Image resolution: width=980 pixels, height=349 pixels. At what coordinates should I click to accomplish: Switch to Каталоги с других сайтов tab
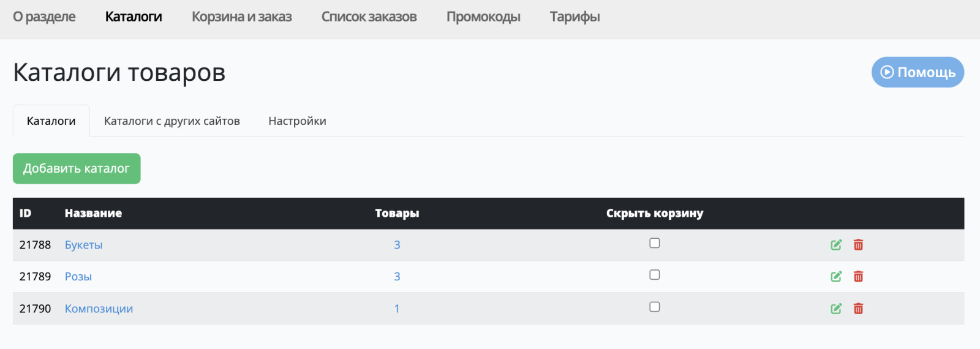pyautogui.click(x=172, y=121)
